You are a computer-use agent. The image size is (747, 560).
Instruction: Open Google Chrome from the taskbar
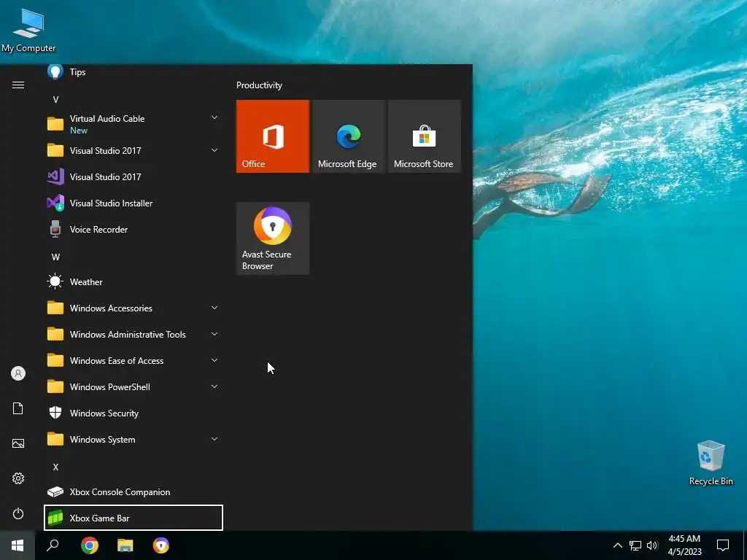point(90,545)
